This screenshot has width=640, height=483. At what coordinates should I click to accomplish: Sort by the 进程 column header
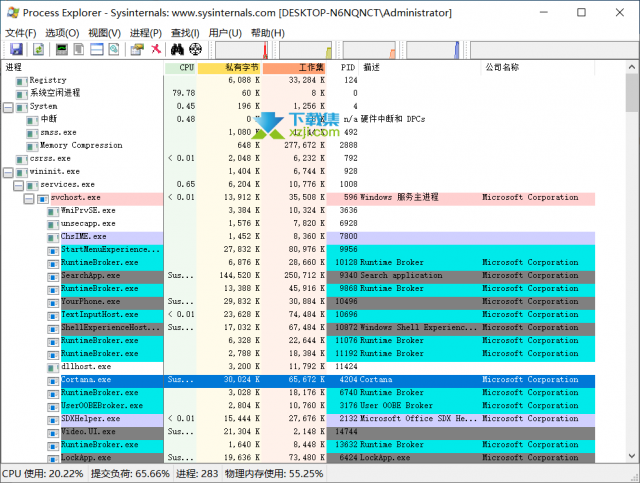click(83, 67)
